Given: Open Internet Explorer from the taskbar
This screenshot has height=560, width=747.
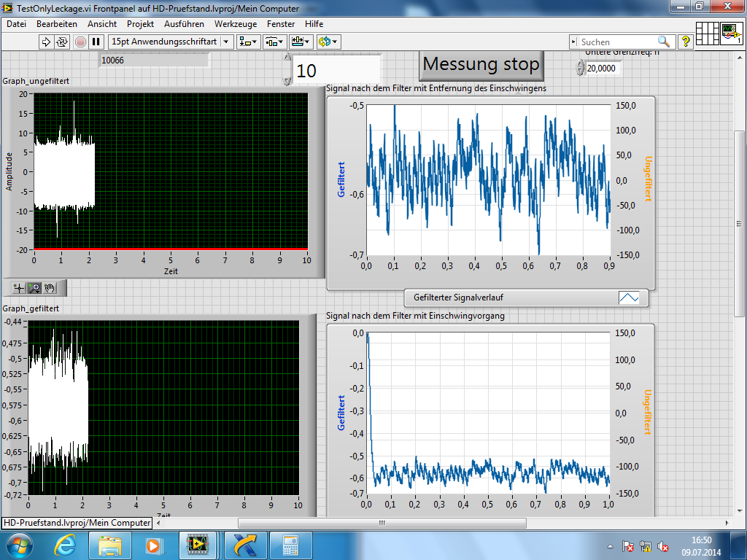Looking at the screenshot, I should pos(64,545).
